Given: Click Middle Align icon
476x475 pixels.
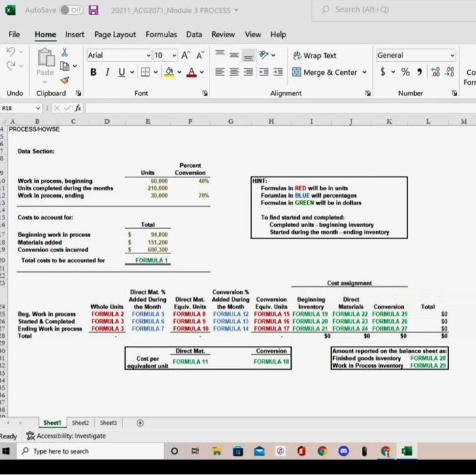Looking at the screenshot, I should coord(234,55).
